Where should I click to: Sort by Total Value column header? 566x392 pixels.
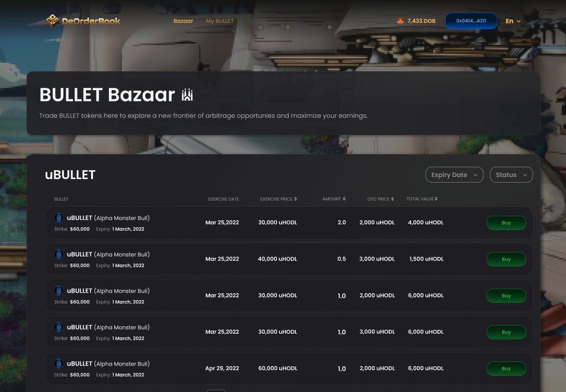point(422,199)
